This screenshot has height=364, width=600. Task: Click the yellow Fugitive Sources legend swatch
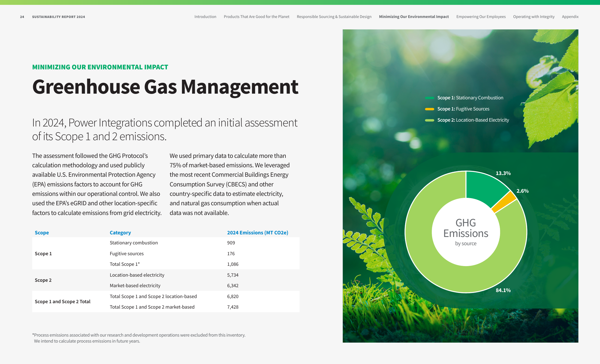coord(429,109)
